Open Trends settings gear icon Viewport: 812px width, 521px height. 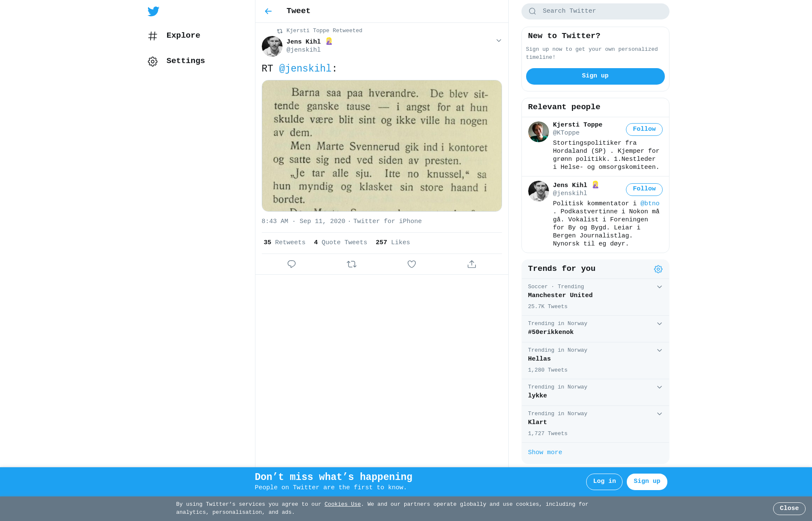tap(658, 269)
